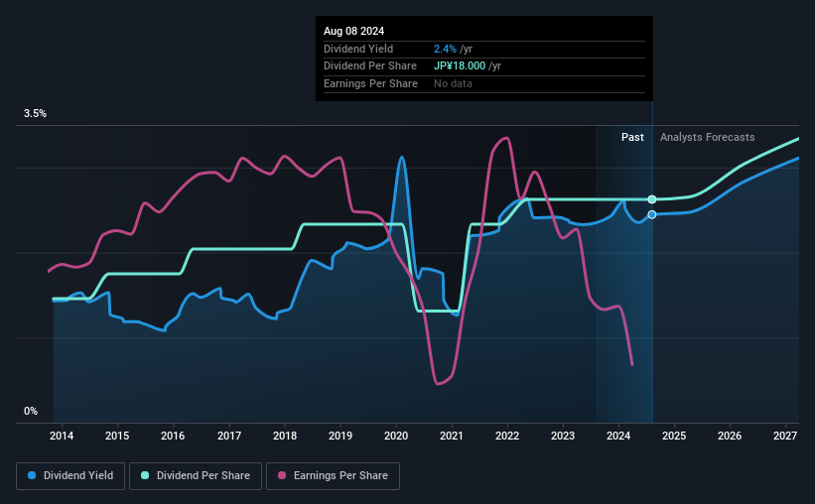Screen dimensions: 815x504
Task: Click the teal data point marker at Aug 2024
Action: click(652, 199)
